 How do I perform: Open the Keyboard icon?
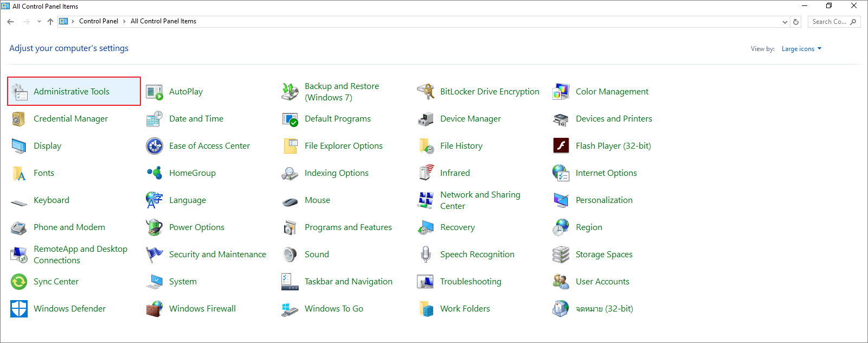pyautogui.click(x=19, y=202)
